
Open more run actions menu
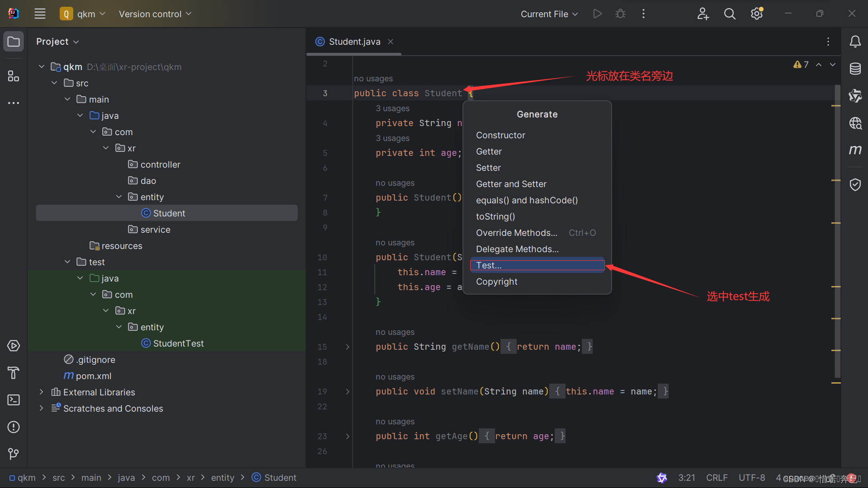(643, 14)
